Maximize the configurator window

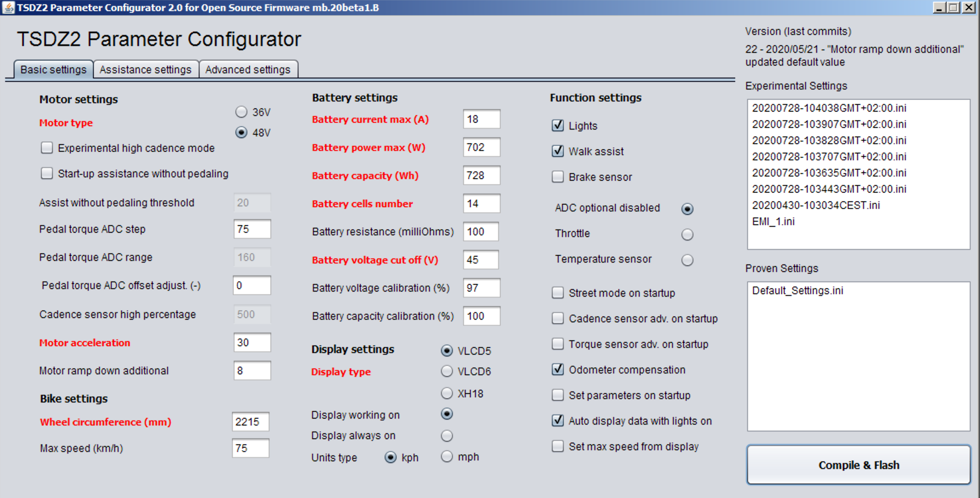[x=954, y=7]
